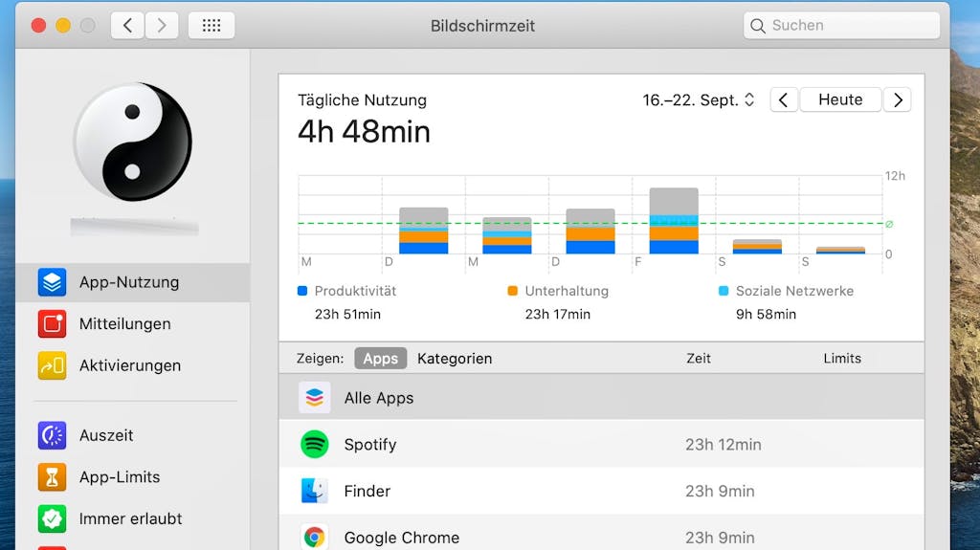This screenshot has width=980, height=550.
Task: Jump to Heute in usage chart
Action: [x=840, y=100]
